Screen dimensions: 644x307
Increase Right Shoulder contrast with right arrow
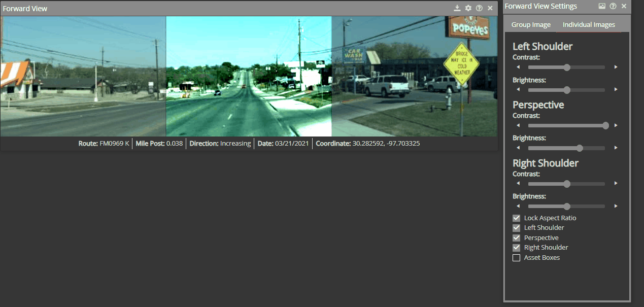pyautogui.click(x=616, y=184)
